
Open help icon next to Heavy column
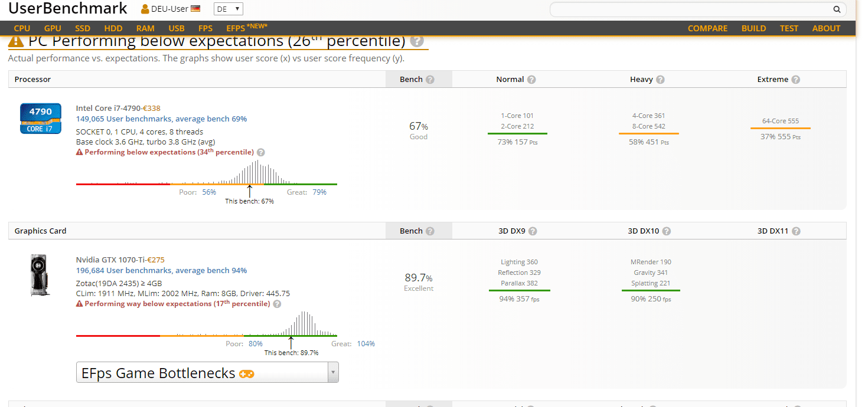(660, 80)
